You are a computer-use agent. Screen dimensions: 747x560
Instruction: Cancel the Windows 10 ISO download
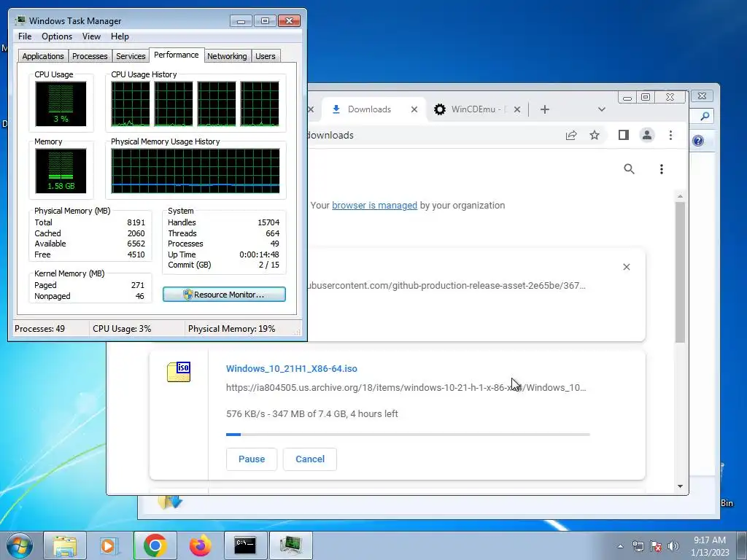309,459
